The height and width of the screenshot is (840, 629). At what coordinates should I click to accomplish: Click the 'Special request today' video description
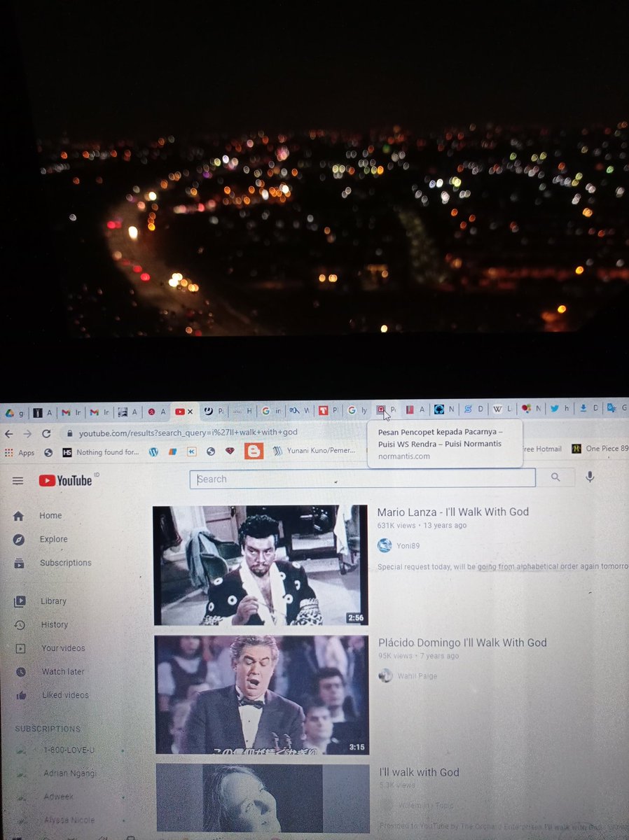click(x=503, y=566)
